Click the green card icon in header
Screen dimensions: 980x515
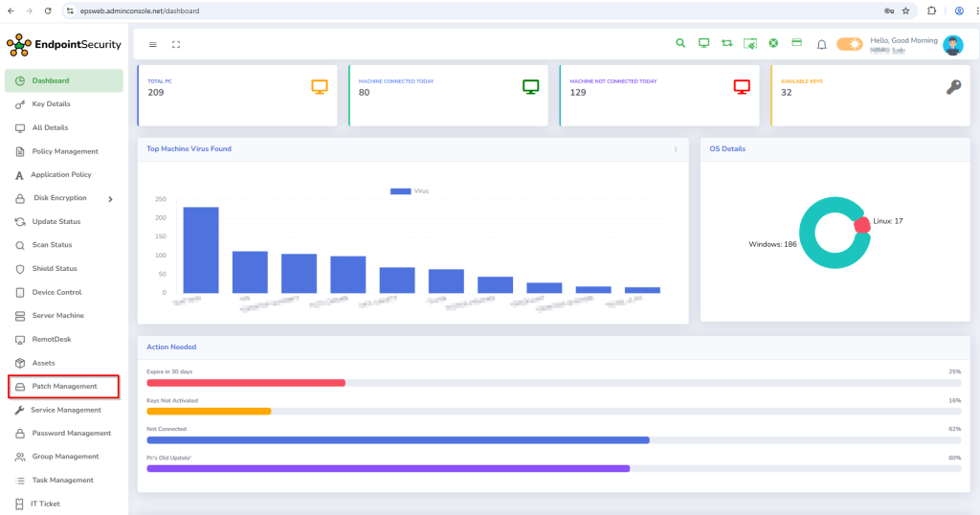coord(795,44)
